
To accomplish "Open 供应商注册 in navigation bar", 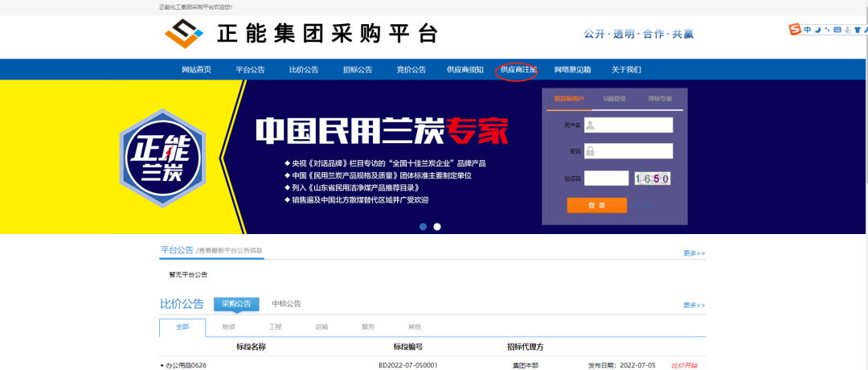I will coord(518,70).
